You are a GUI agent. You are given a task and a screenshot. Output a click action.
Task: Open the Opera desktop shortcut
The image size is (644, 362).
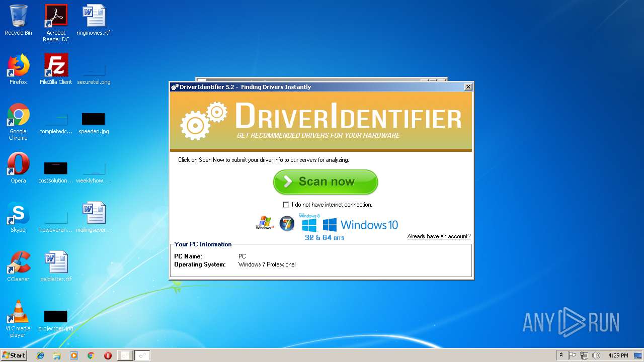click(x=18, y=168)
